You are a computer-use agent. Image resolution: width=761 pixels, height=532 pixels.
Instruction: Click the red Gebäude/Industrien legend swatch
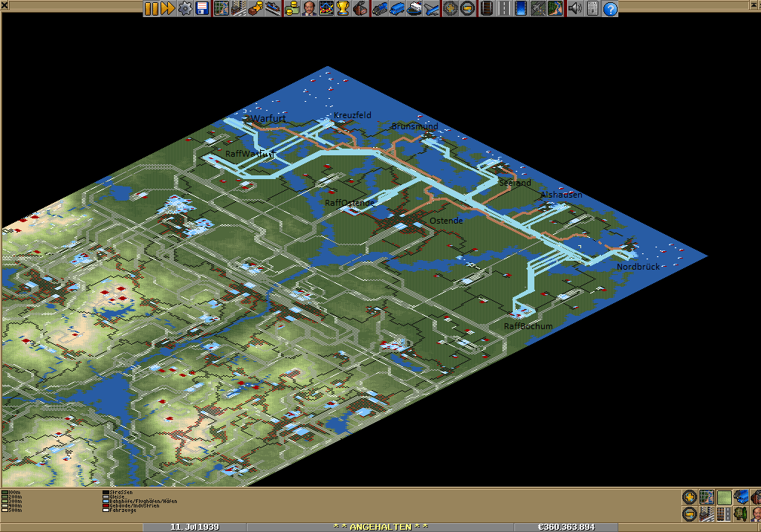[x=106, y=505]
